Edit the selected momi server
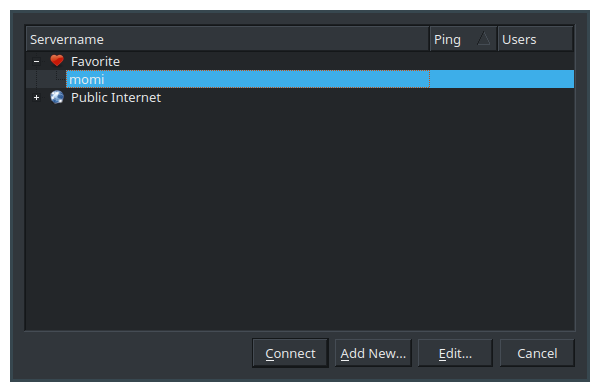 (455, 353)
